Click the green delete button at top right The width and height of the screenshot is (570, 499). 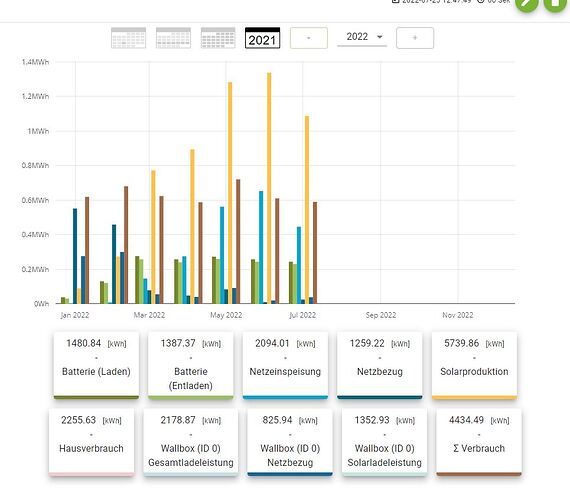click(x=555, y=3)
